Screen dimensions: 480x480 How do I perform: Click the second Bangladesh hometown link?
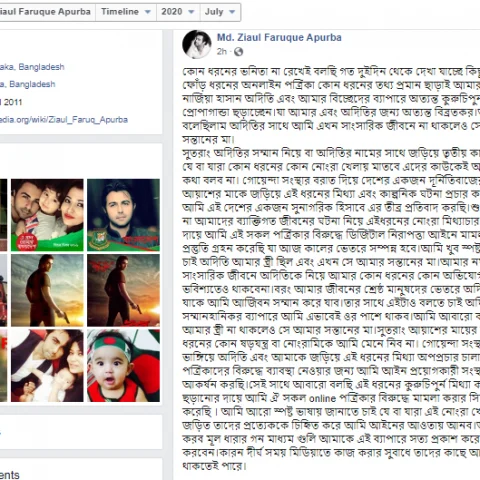point(28,84)
